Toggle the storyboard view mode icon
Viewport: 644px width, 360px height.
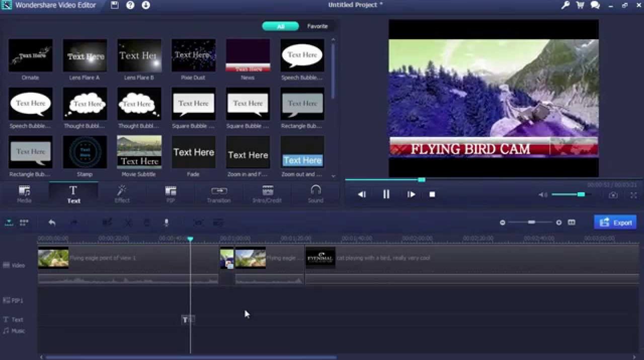tap(24, 223)
